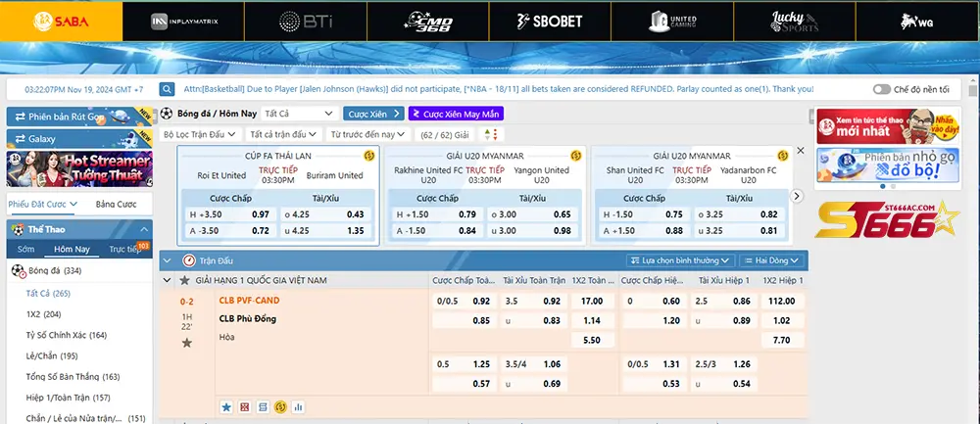Open the (62 / 62) Giải league selector
The height and width of the screenshot is (424, 980).
pyautogui.click(x=444, y=134)
